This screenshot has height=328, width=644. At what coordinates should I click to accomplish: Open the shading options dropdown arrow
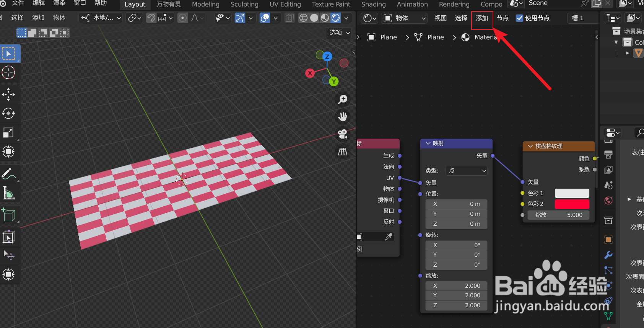(x=346, y=18)
